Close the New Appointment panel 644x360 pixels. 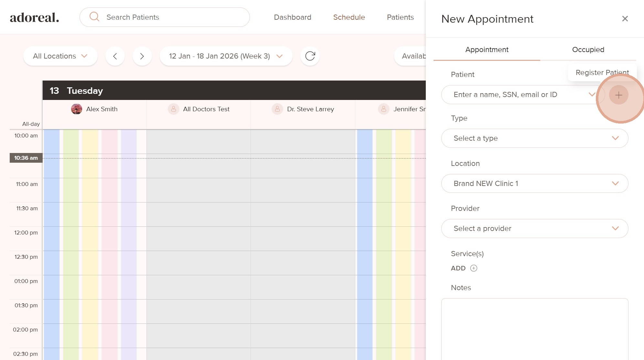click(625, 19)
